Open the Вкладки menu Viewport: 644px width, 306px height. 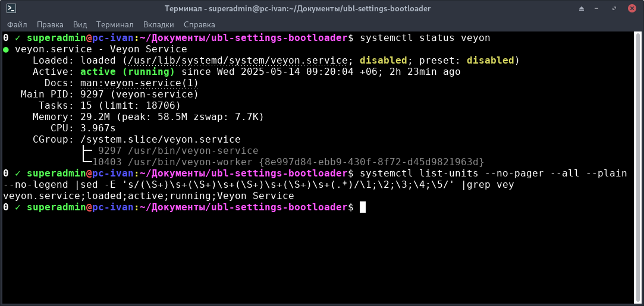point(159,24)
